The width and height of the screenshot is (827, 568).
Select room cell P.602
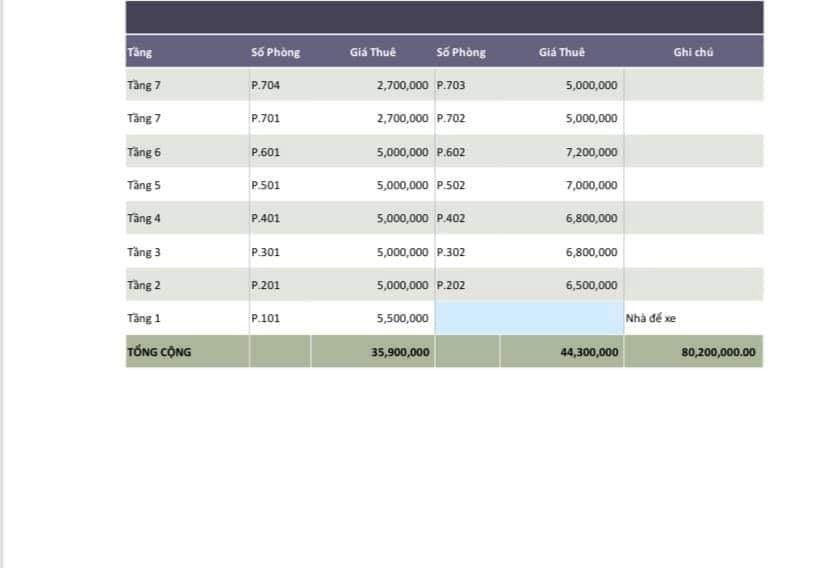point(450,152)
